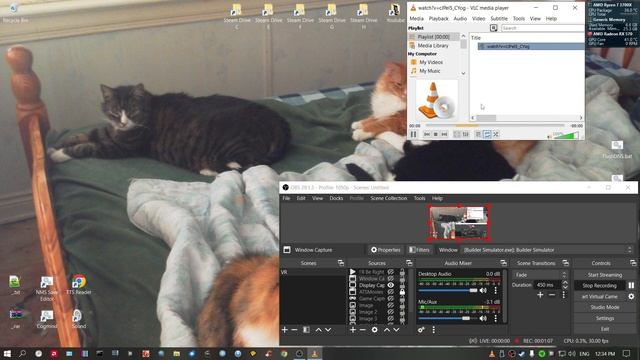Viewport: 640px width, 360px height.
Task: Open the OBS Docks menu
Action: pyautogui.click(x=336, y=198)
